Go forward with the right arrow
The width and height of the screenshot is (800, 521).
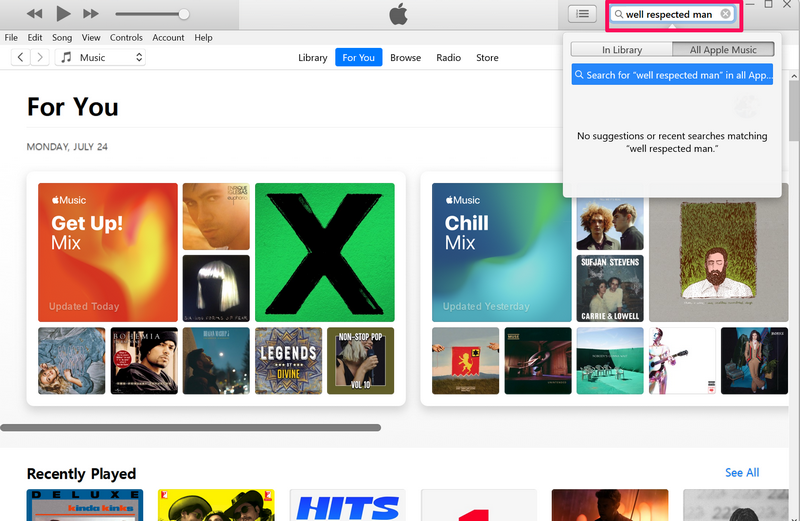pyautogui.click(x=41, y=58)
